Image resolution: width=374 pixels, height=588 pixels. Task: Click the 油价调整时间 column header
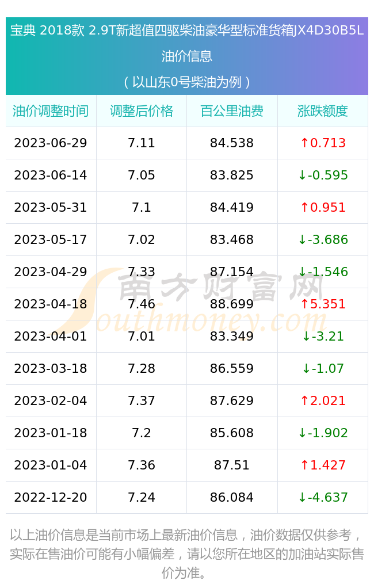pos(51,111)
